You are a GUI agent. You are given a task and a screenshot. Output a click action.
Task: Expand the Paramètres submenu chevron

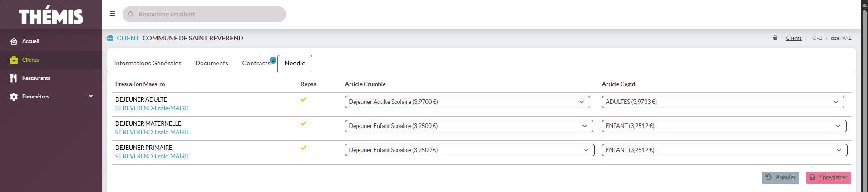[x=91, y=96]
